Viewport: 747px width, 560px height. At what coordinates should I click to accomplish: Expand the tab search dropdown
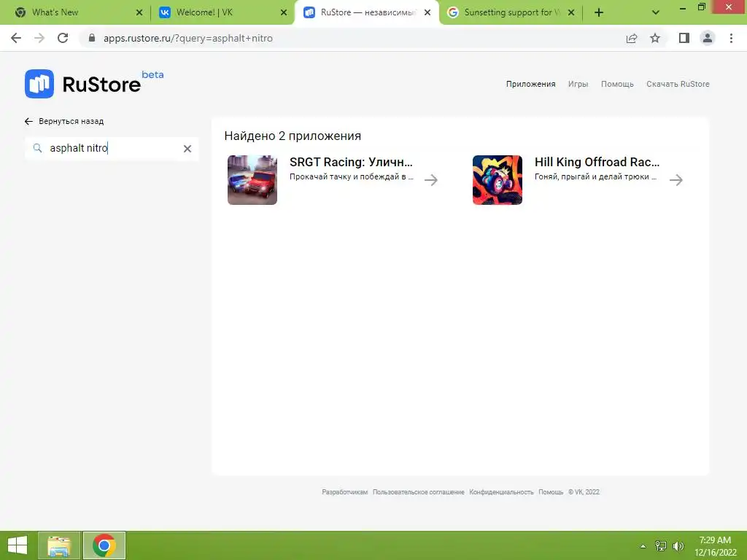click(656, 12)
